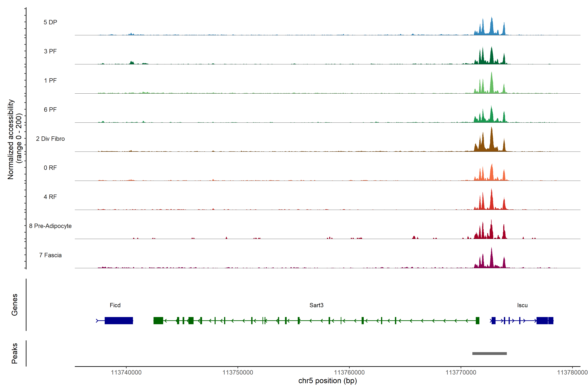Click the 113740000 axis tick label
Screen dimensions: 588x392
pos(126,373)
